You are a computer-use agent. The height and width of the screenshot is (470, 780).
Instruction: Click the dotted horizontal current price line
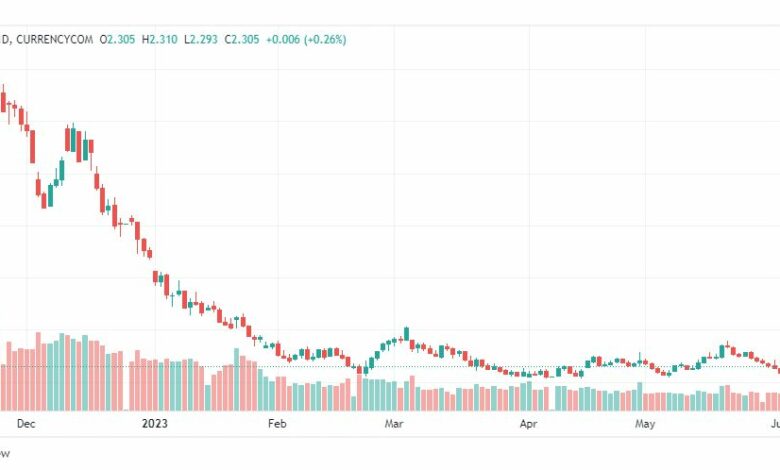[390, 367]
